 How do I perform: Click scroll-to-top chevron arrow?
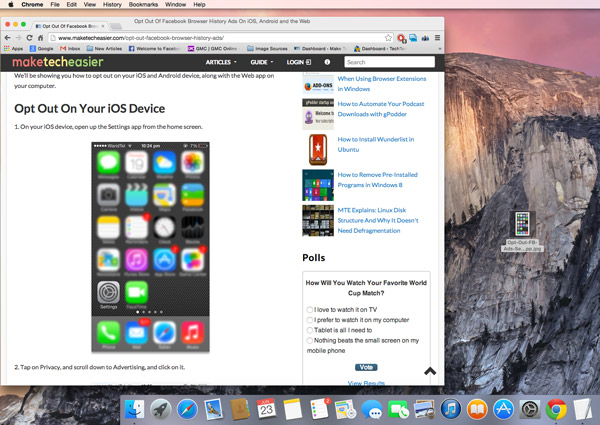(430, 371)
